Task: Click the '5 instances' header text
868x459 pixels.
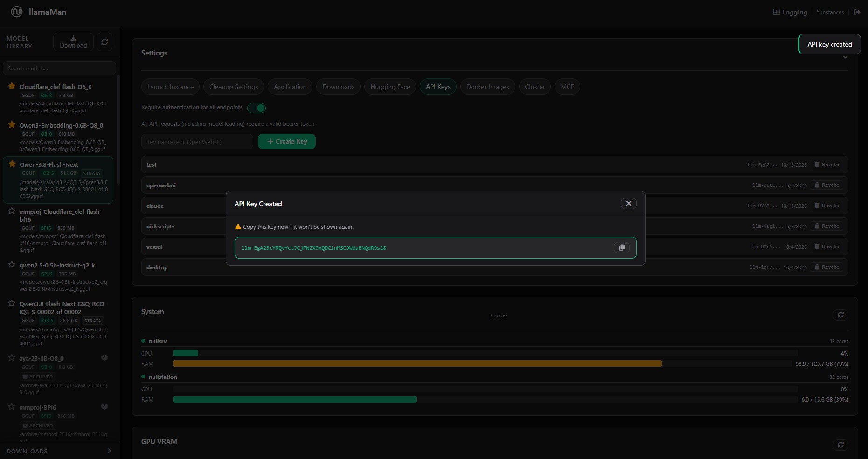Action: (x=830, y=12)
